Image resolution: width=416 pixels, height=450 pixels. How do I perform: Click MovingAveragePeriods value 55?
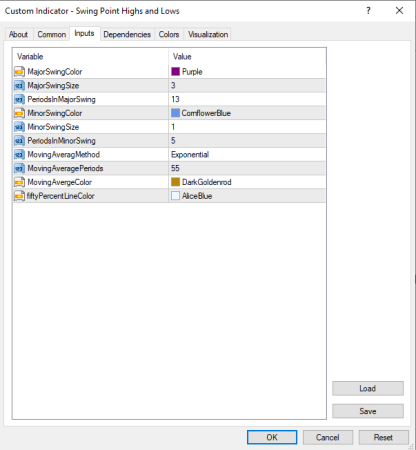(x=175, y=168)
